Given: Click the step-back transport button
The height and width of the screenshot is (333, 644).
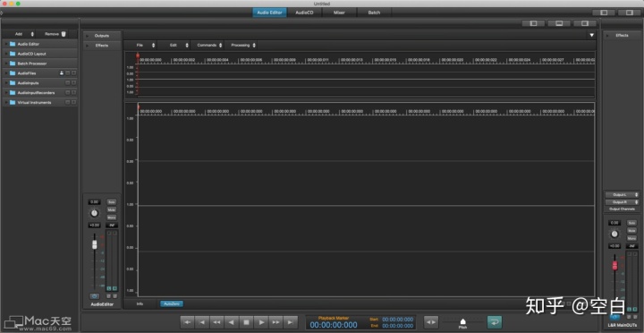Looking at the screenshot, I should pos(201,322).
